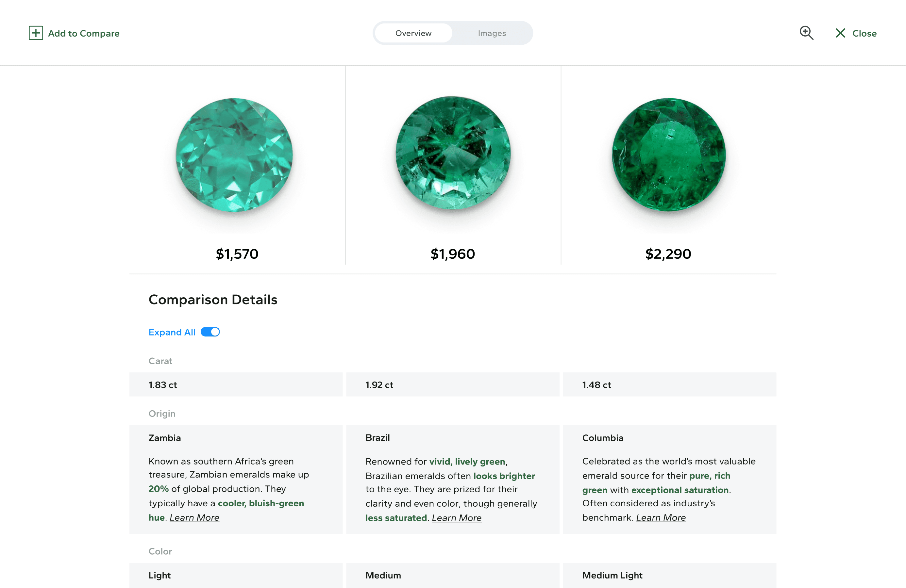Select the $1,570 Zambian emerald image
Screen dimensions: 906x588
234,155
